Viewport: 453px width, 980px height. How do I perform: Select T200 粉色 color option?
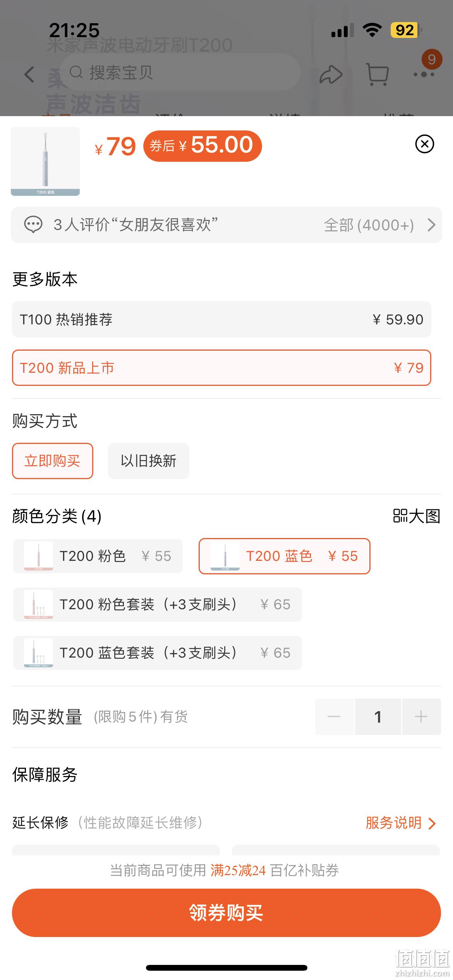click(98, 556)
